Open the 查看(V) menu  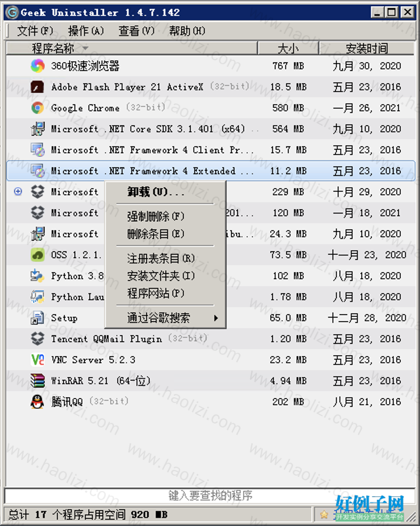(136, 31)
